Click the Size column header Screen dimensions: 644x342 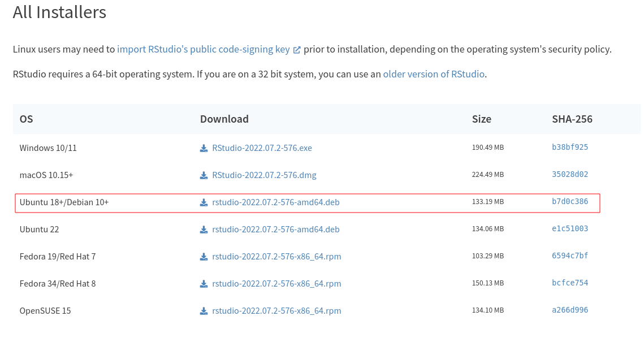(481, 119)
